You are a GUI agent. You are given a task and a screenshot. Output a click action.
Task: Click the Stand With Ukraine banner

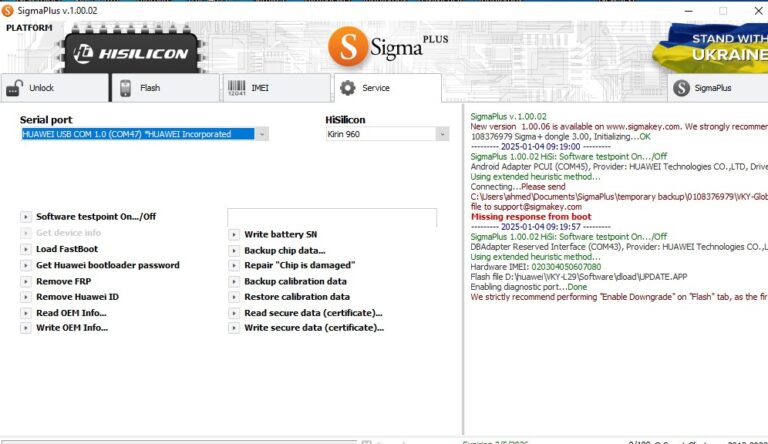tap(712, 47)
